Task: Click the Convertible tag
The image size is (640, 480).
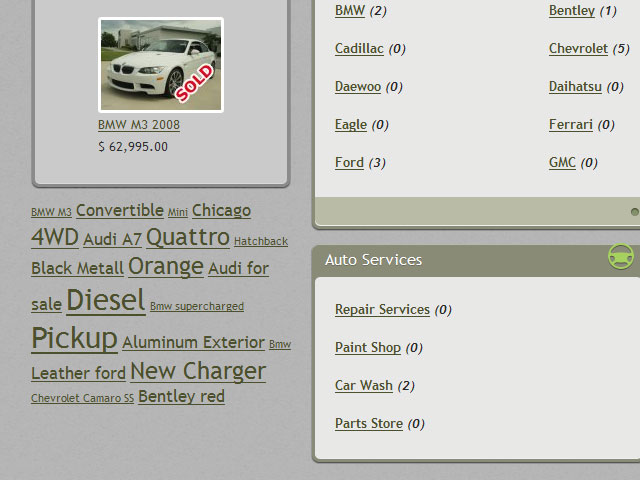Action: click(120, 210)
